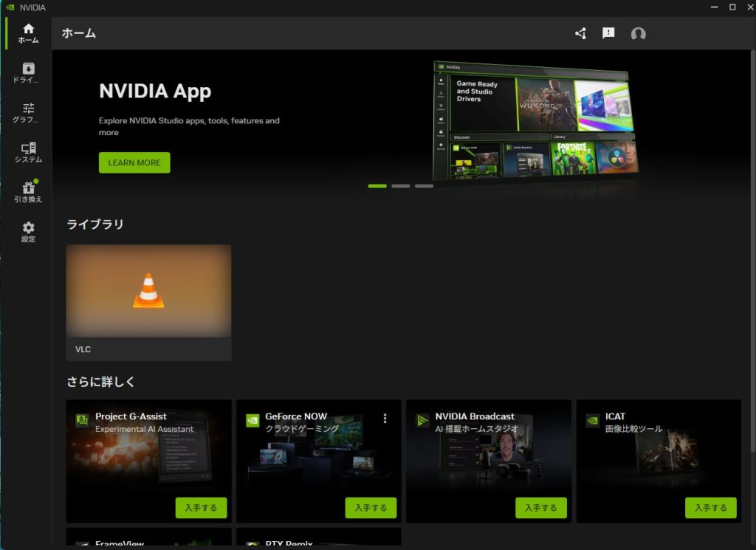The height and width of the screenshot is (550, 756).
Task: Open the Drivers section in sidebar
Action: tap(28, 73)
